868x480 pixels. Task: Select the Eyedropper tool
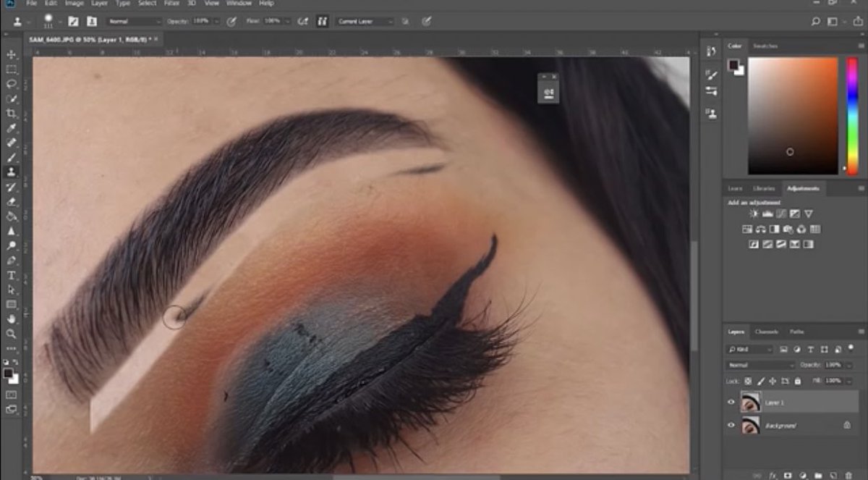(x=12, y=128)
